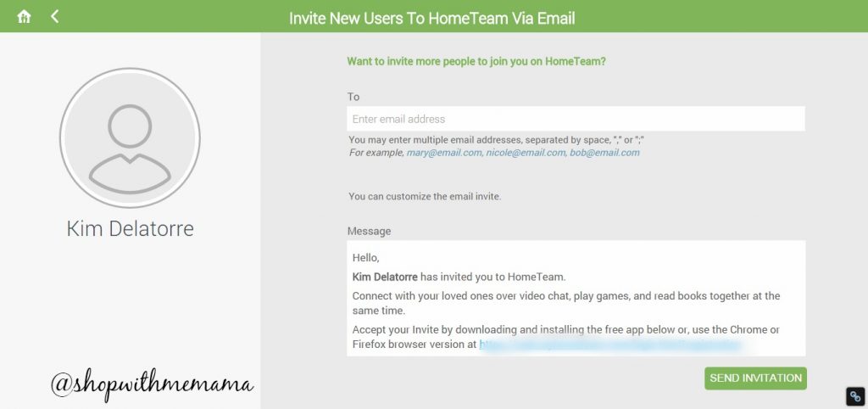This screenshot has width=868, height=409.
Task: Click the Invite New Users header title
Action: pyautogui.click(x=431, y=19)
